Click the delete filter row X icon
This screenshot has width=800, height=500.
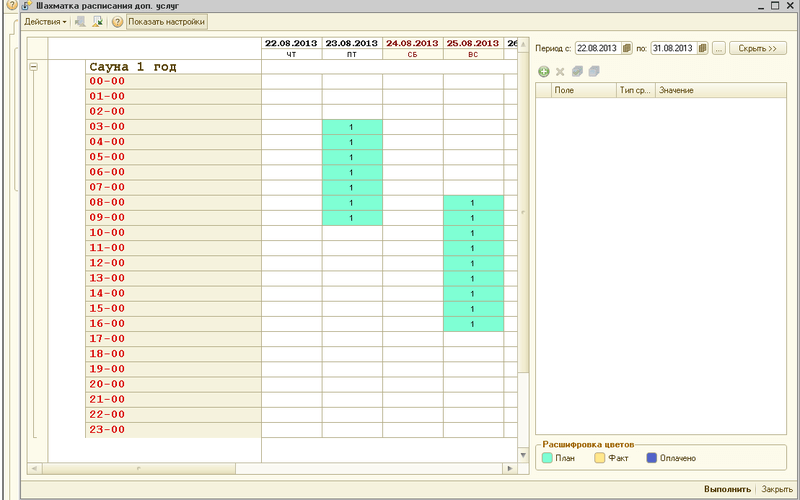560,72
